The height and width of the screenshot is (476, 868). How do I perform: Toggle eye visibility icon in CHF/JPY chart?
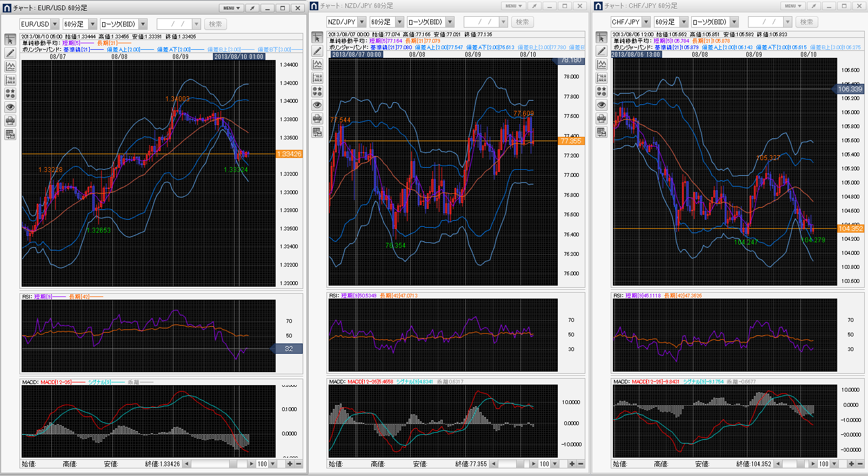pyautogui.click(x=602, y=105)
